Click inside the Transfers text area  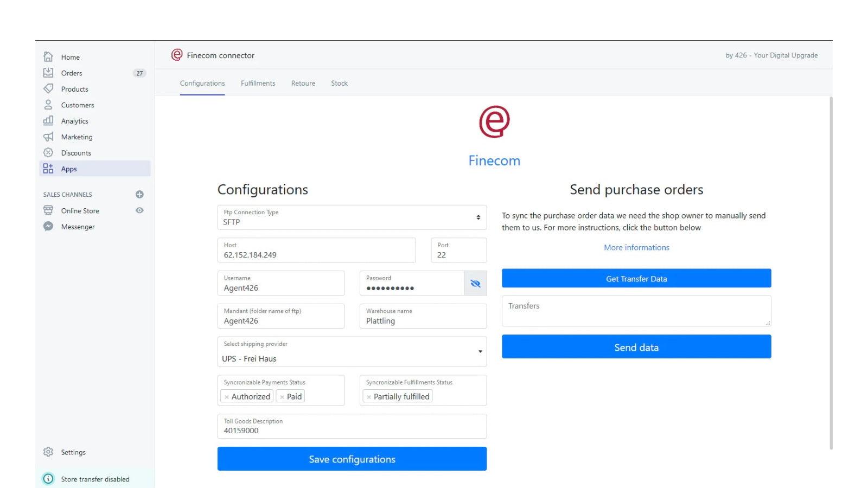(x=636, y=311)
